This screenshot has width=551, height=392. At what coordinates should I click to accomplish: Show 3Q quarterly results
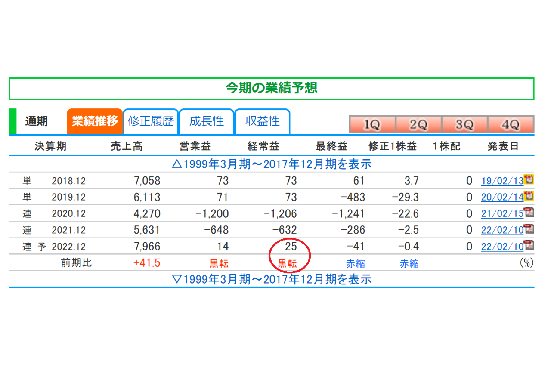[x=464, y=125]
